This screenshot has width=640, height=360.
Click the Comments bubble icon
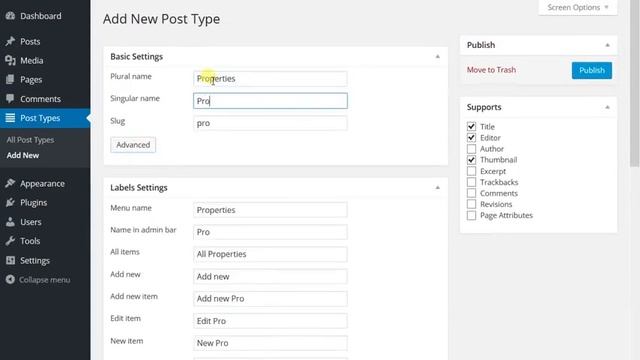click(x=10, y=99)
